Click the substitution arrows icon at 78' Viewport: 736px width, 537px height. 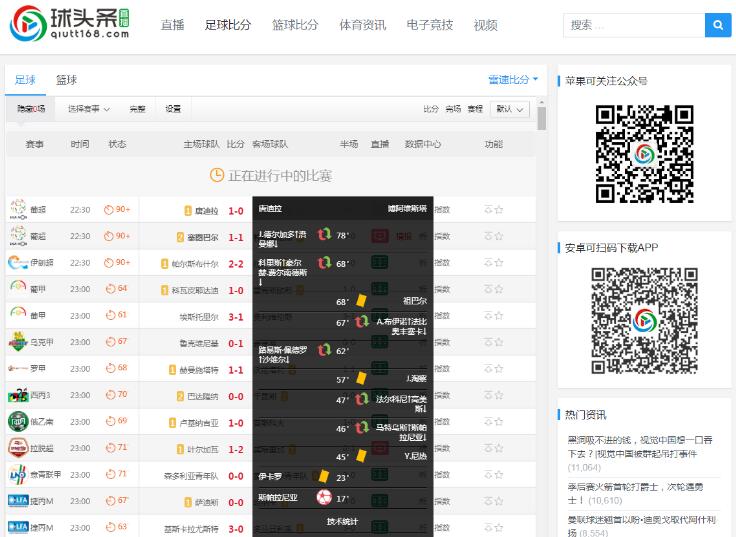[324, 235]
